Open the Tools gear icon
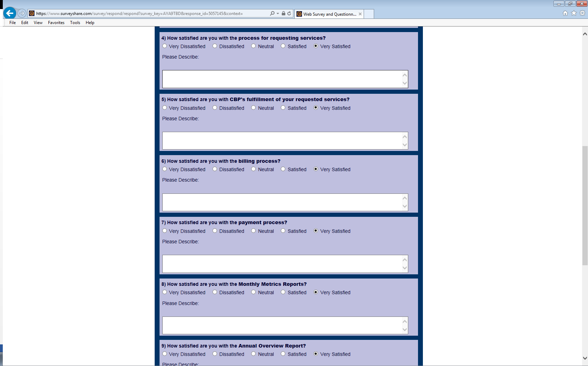The image size is (588, 366). click(x=582, y=13)
